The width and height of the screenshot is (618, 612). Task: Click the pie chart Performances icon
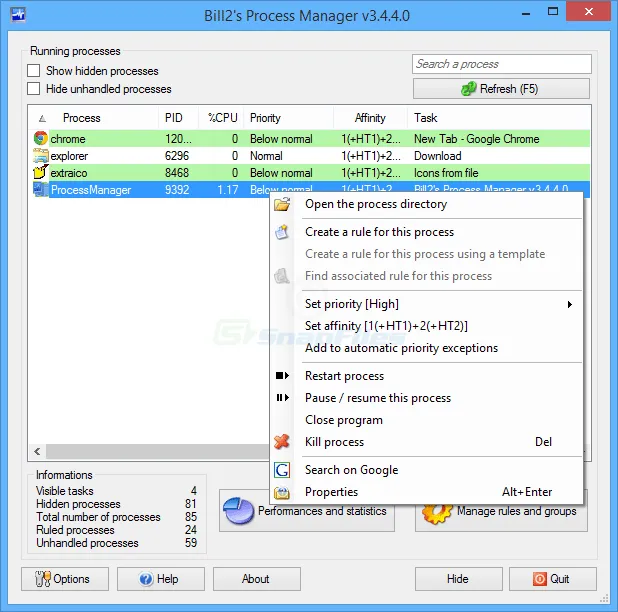pyautogui.click(x=238, y=511)
